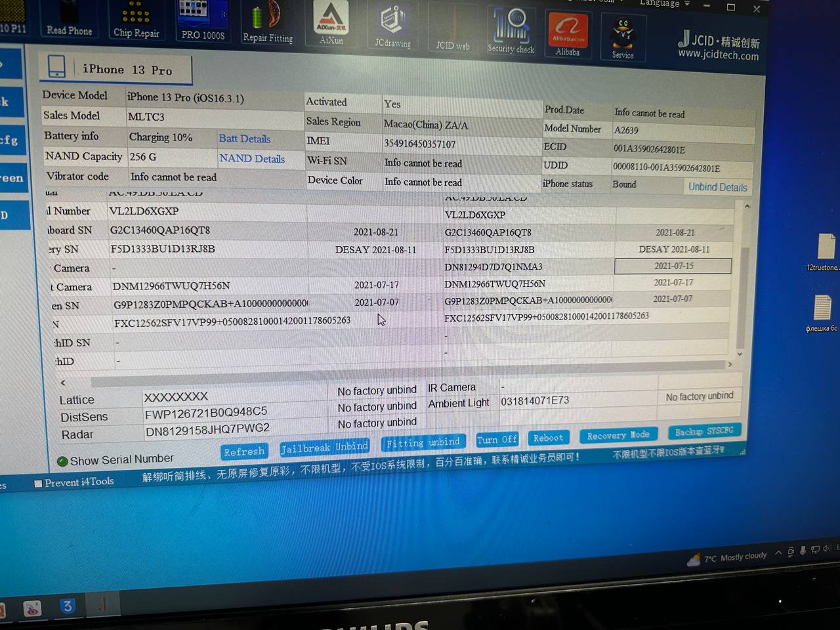Viewport: 840px width, 630px height.
Task: Click the horizontal scrollbar right arrow of the upper table
Action: 730,364
